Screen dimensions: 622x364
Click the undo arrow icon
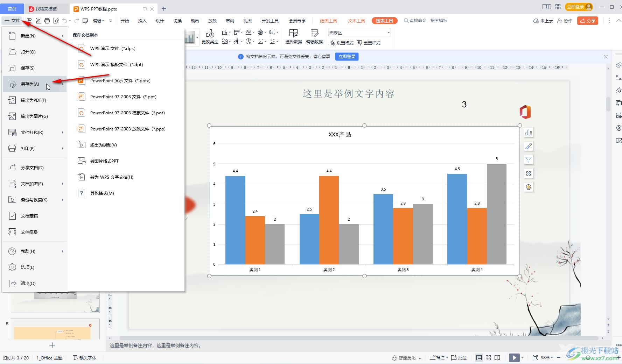click(65, 21)
